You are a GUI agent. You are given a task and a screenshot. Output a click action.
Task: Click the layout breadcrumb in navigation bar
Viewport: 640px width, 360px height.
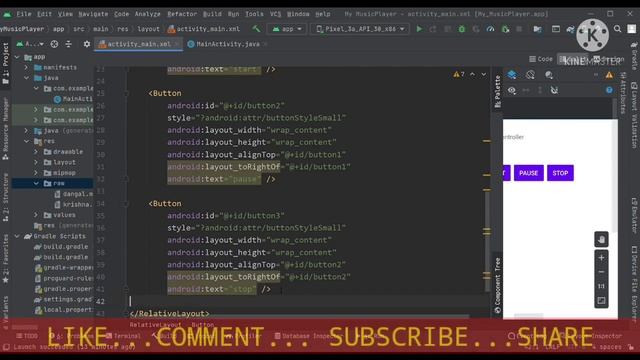point(149,29)
